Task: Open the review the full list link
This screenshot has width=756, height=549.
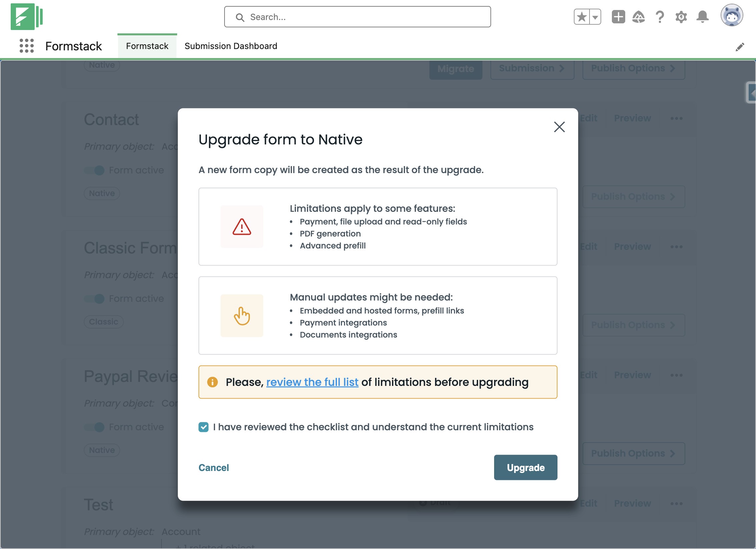Action: [x=312, y=382]
